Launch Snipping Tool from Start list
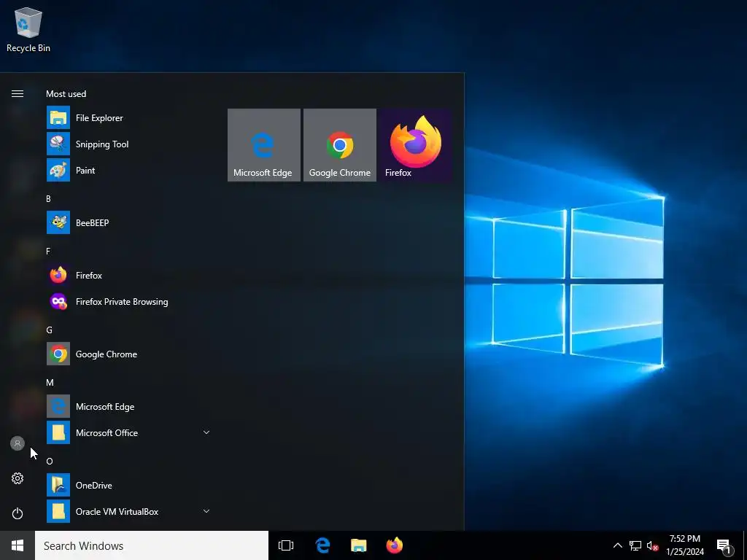The width and height of the screenshot is (747, 560). coord(129,144)
